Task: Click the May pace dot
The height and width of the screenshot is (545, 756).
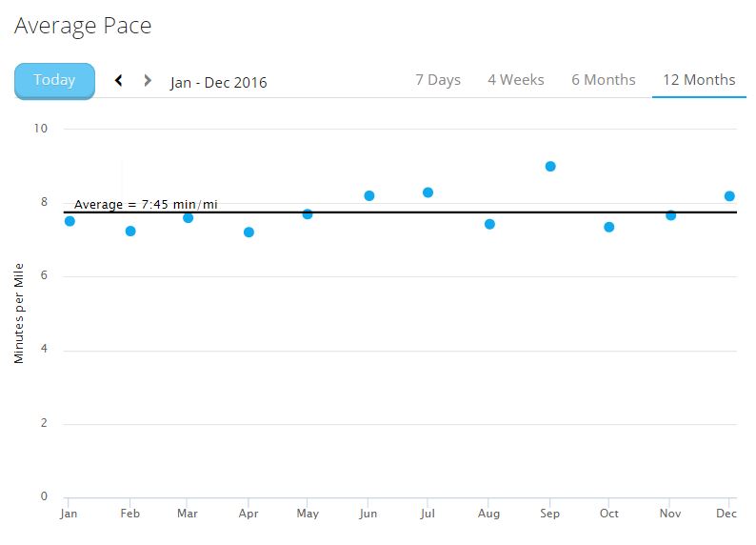Action: pos(308,214)
